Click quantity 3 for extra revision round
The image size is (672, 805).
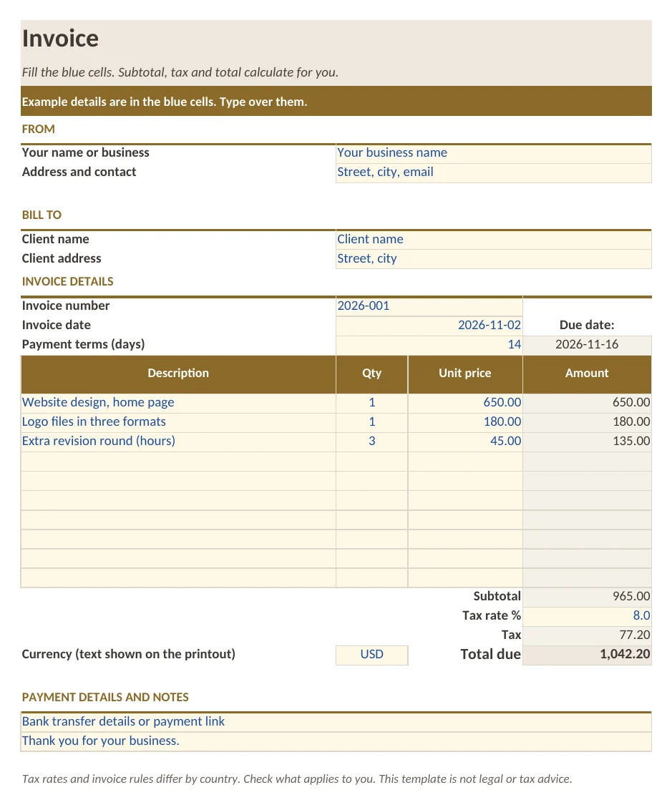[371, 441]
